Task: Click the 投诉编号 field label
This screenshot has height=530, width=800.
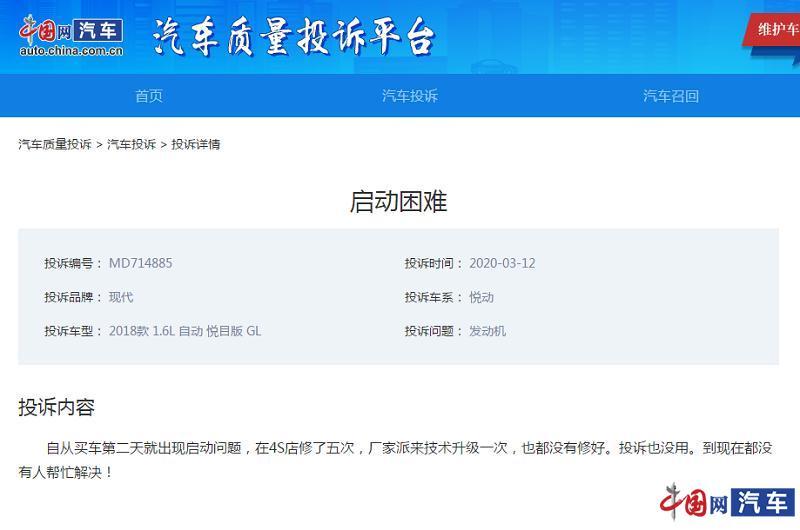Action: (70, 263)
